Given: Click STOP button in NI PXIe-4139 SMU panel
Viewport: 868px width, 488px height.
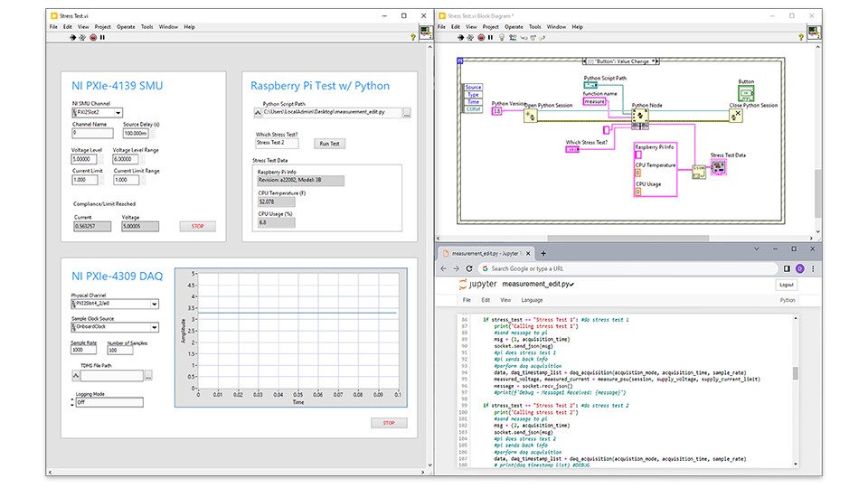Looking at the screenshot, I should click(x=198, y=226).
